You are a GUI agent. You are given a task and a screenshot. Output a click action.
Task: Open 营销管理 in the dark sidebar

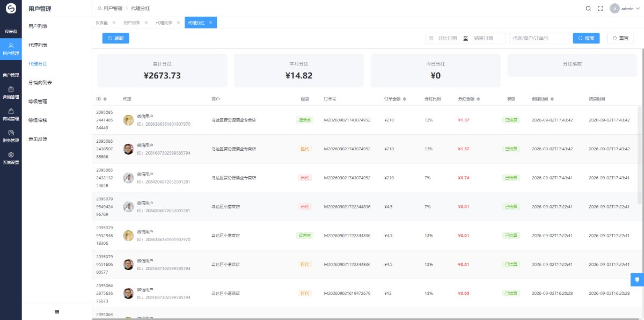coord(11,92)
